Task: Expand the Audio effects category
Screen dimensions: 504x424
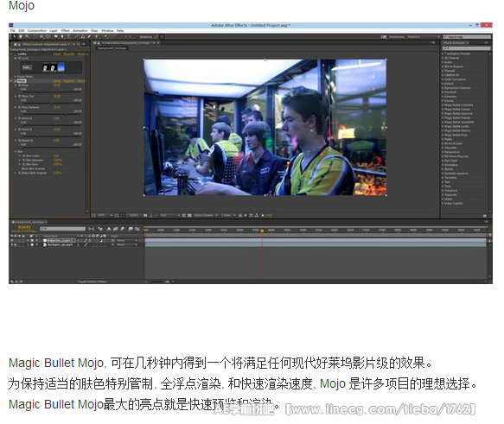Action: coord(443,62)
